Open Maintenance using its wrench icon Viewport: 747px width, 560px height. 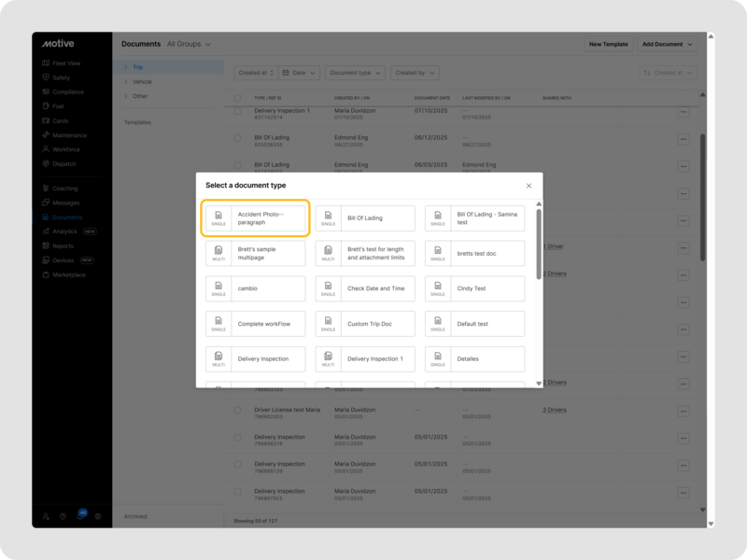click(x=46, y=135)
